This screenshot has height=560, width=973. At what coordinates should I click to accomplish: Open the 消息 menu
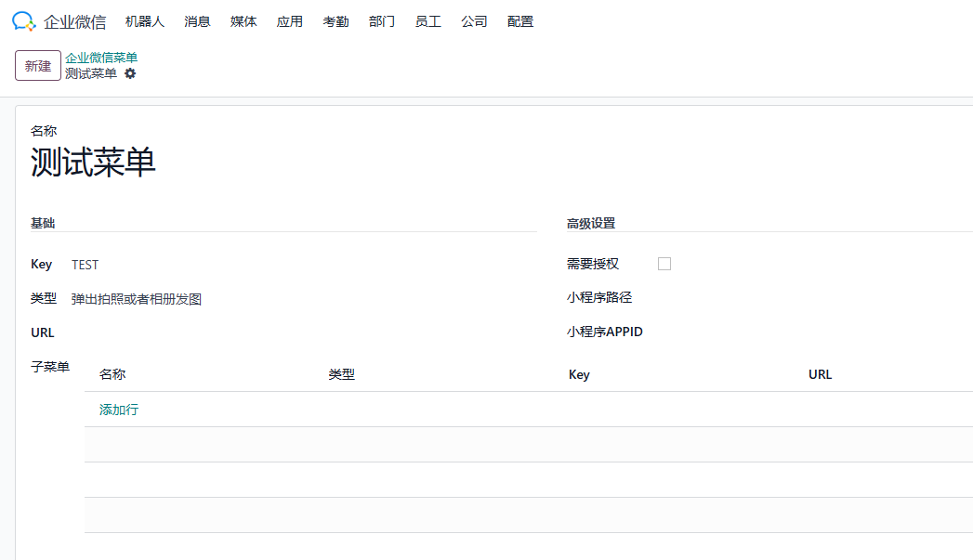[197, 21]
